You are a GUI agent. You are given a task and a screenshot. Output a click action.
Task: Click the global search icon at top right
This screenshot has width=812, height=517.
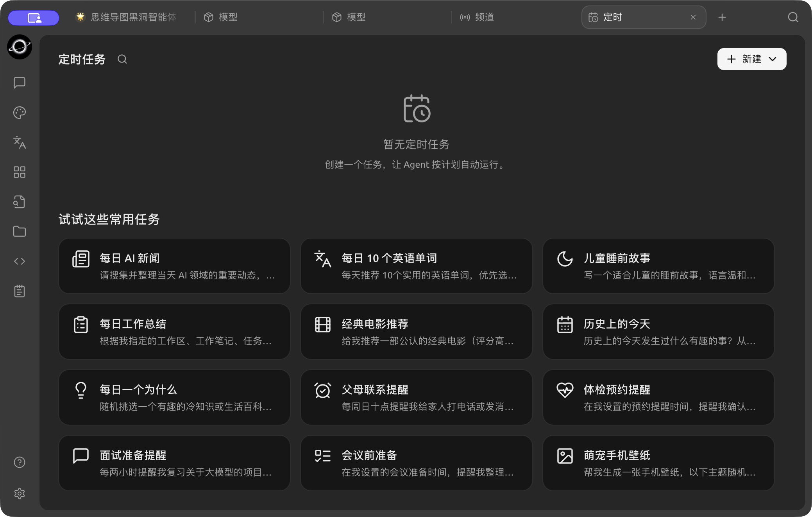(793, 17)
